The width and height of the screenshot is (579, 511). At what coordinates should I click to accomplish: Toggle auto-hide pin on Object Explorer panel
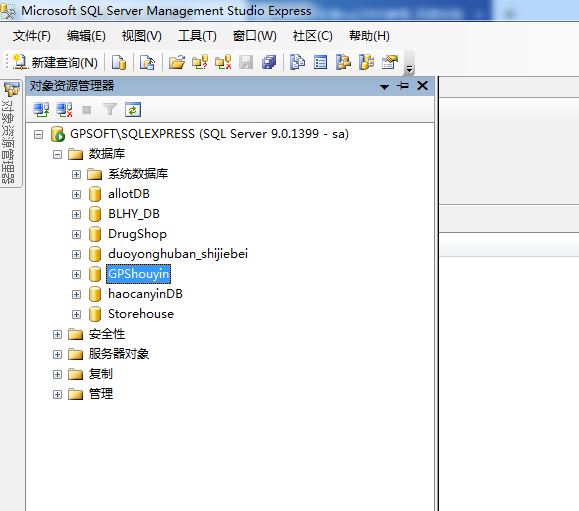(x=403, y=86)
